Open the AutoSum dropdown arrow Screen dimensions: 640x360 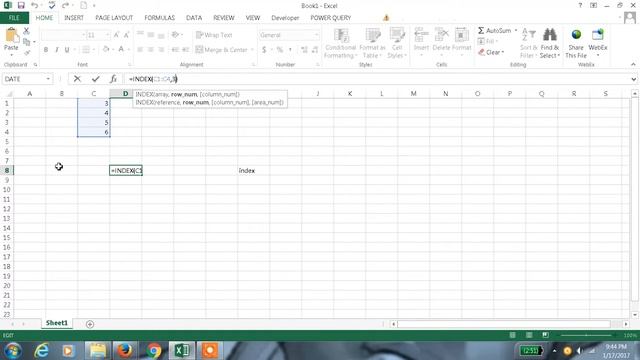tap(516, 31)
